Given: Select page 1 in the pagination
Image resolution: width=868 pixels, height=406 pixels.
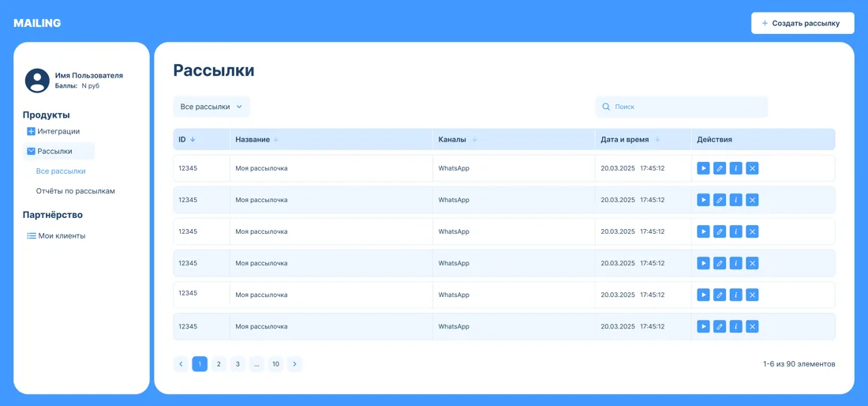Looking at the screenshot, I should (x=200, y=364).
